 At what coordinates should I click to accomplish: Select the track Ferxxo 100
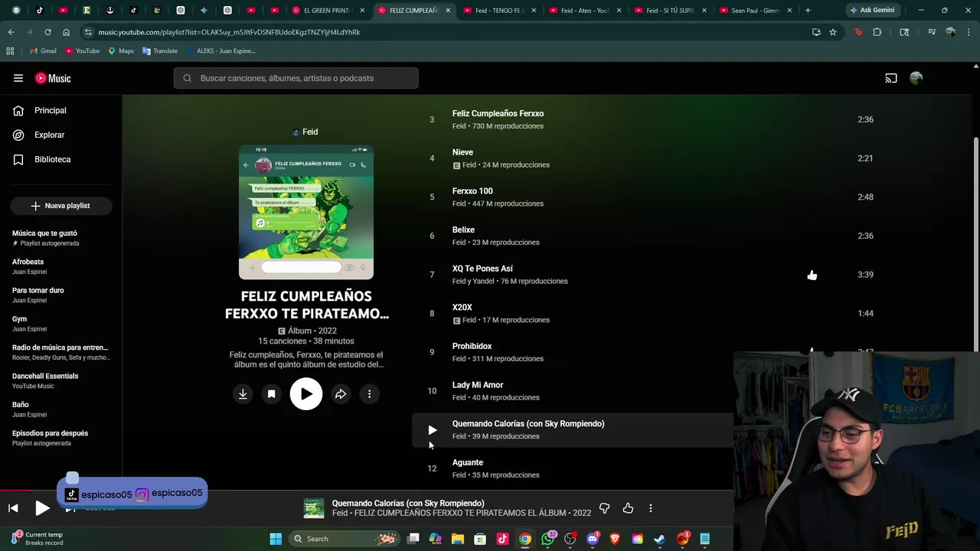pyautogui.click(x=472, y=191)
